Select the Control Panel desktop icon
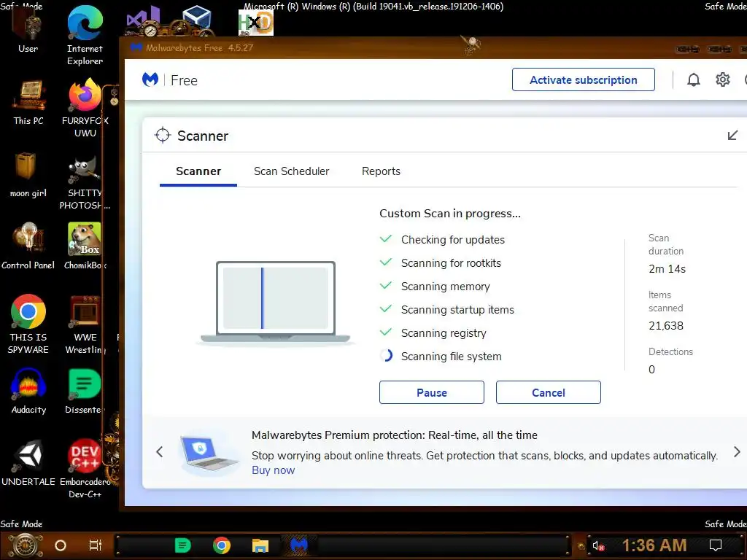The height and width of the screenshot is (560, 747). [x=28, y=246]
